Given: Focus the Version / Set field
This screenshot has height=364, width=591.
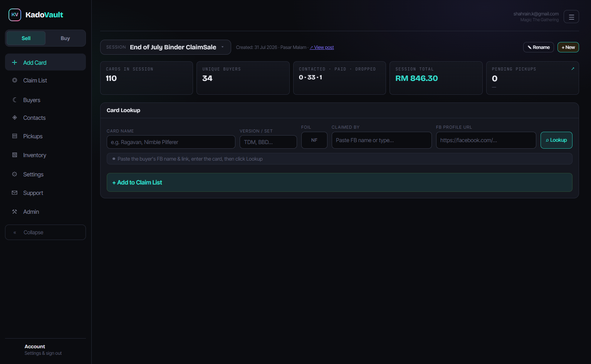Looking at the screenshot, I should pos(268,142).
